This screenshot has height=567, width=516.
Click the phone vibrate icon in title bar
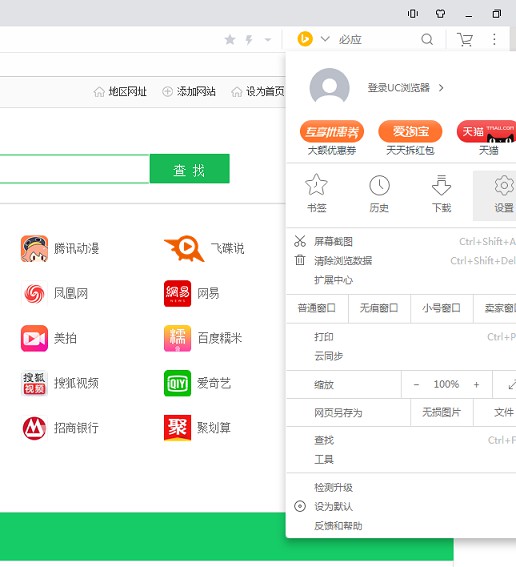pyautogui.click(x=413, y=14)
